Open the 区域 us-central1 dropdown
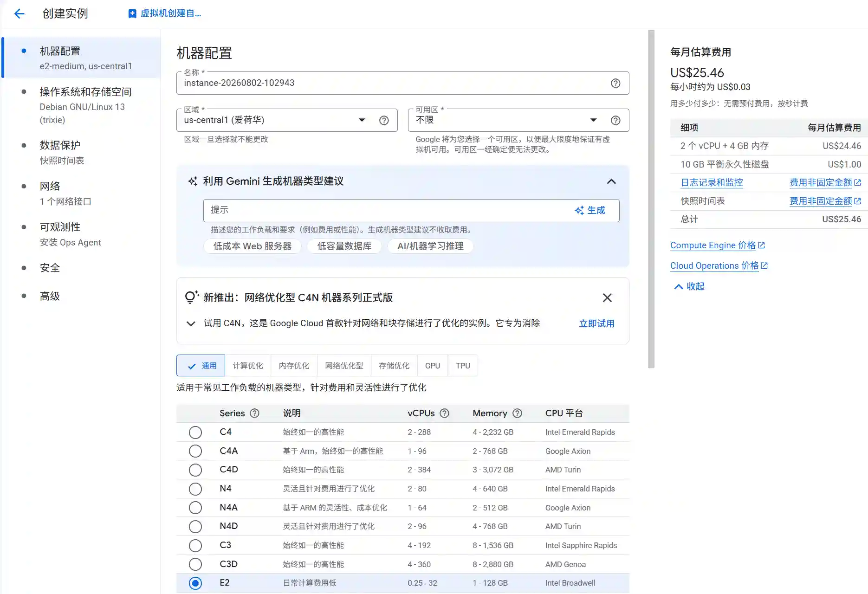 pos(287,120)
